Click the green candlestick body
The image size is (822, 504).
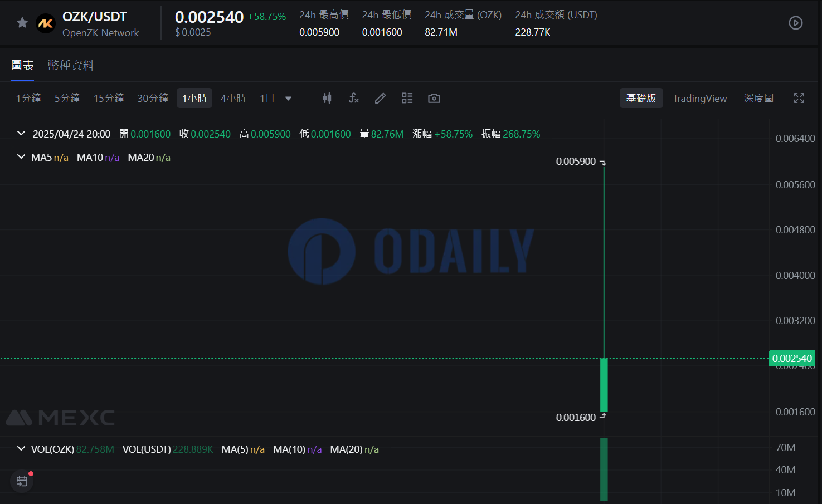click(604, 385)
